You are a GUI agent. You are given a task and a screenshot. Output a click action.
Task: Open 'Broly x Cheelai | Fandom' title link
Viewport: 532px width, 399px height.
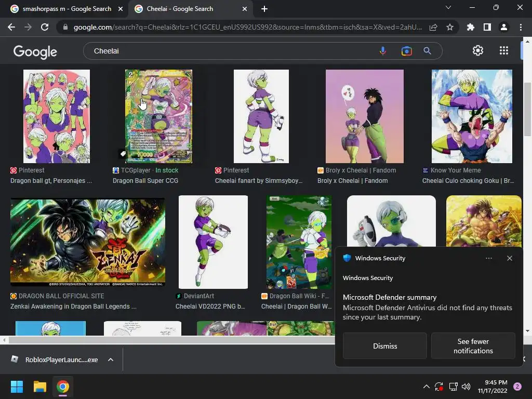pos(353,180)
